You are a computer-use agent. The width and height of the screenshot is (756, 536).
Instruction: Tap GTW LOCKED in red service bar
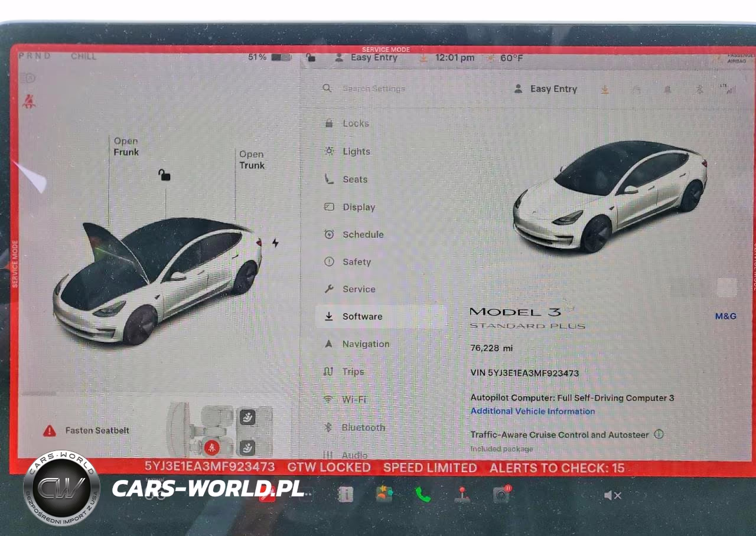[x=329, y=468]
